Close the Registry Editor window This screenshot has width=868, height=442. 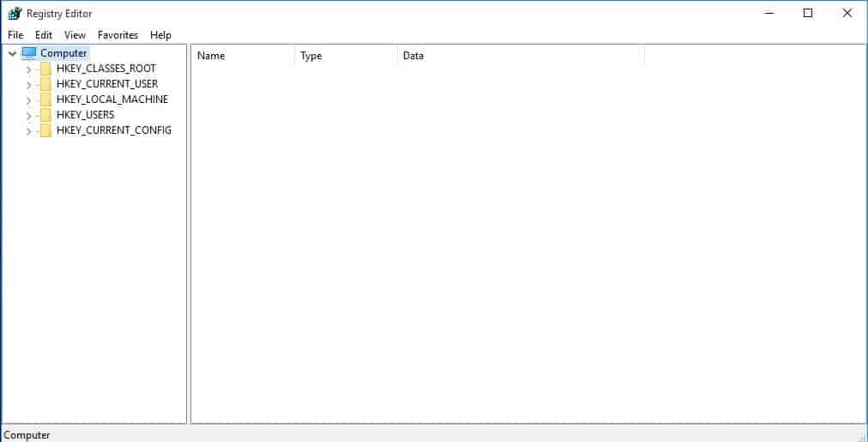click(847, 13)
